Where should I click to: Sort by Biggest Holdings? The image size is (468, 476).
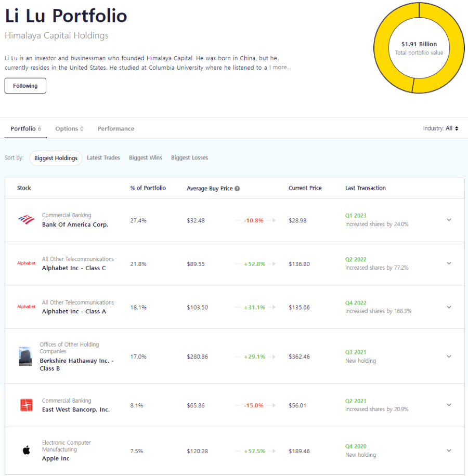click(56, 158)
